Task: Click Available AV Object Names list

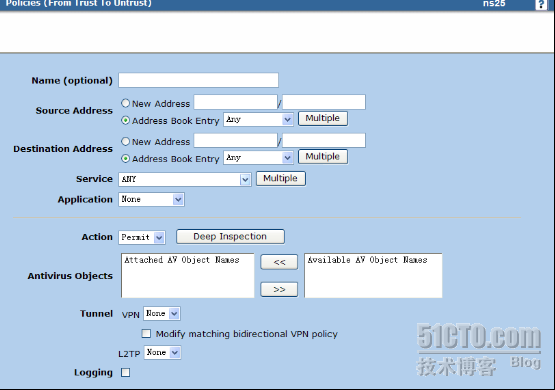Action: point(373,275)
